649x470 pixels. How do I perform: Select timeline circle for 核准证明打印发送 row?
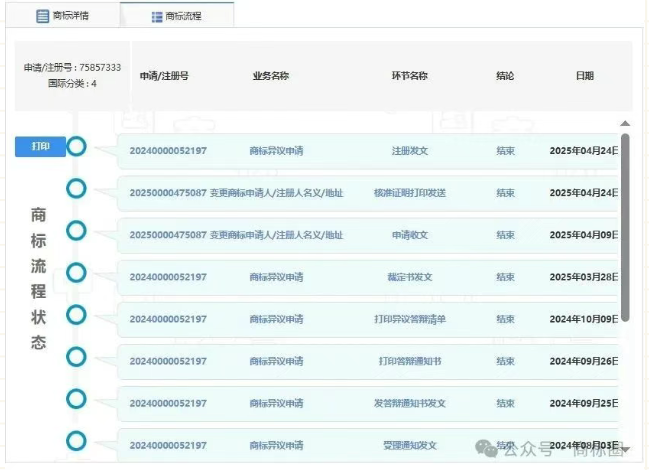coord(76,189)
